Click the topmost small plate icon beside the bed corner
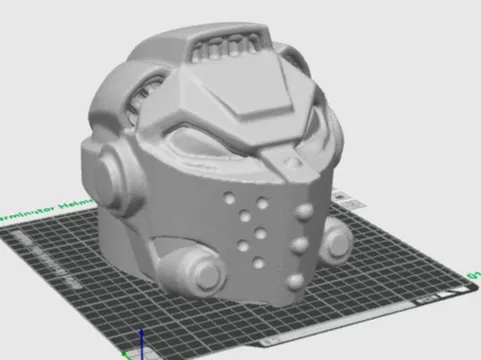This screenshot has height=360, width=481. point(340,195)
